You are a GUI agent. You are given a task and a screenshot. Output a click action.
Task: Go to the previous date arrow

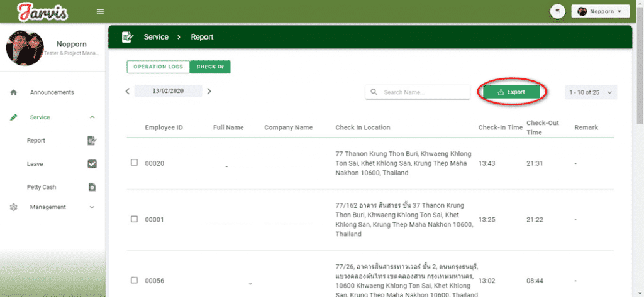(x=128, y=91)
